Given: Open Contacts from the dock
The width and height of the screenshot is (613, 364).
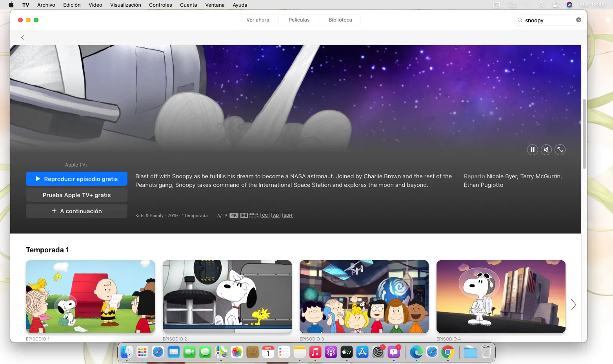Looking at the screenshot, I should [253, 352].
